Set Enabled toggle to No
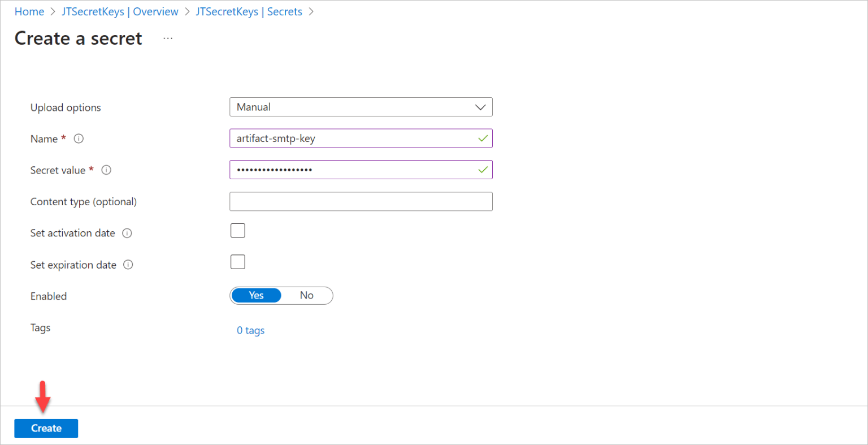The image size is (868, 445). tap(307, 295)
